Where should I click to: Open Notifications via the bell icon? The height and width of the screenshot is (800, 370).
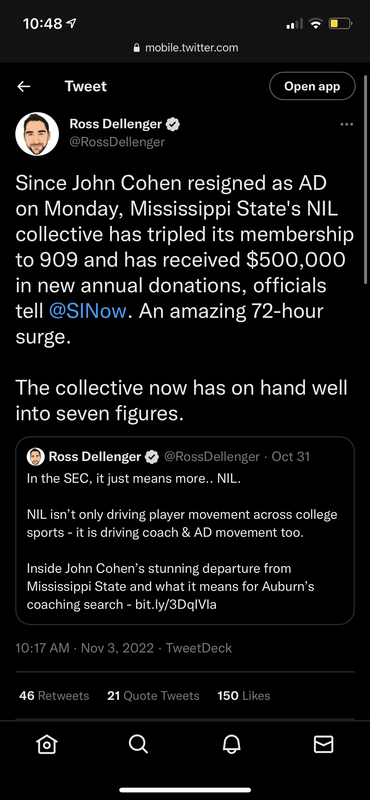(231, 744)
